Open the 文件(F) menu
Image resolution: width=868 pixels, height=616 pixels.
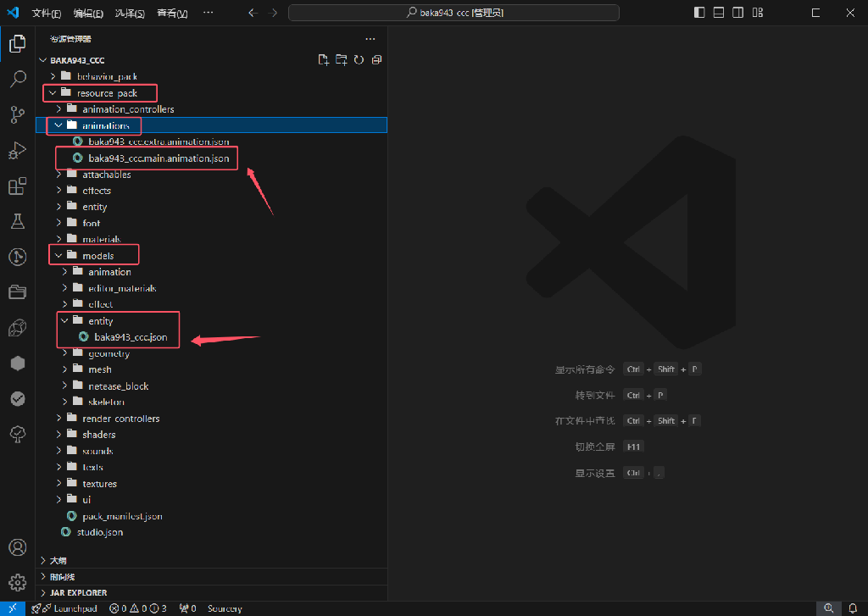click(46, 14)
